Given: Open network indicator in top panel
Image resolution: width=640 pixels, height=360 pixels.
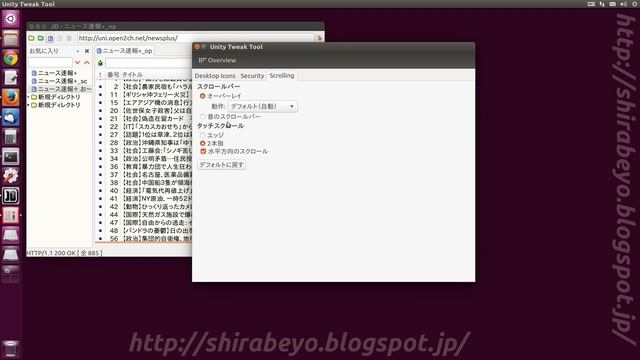Looking at the screenshot, I should pyautogui.click(x=602, y=4).
